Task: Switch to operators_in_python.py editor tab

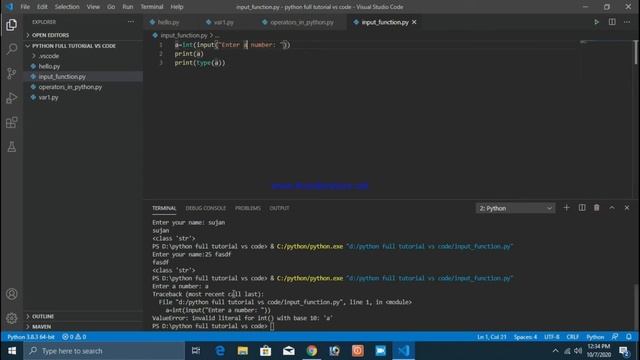Action: click(x=302, y=22)
